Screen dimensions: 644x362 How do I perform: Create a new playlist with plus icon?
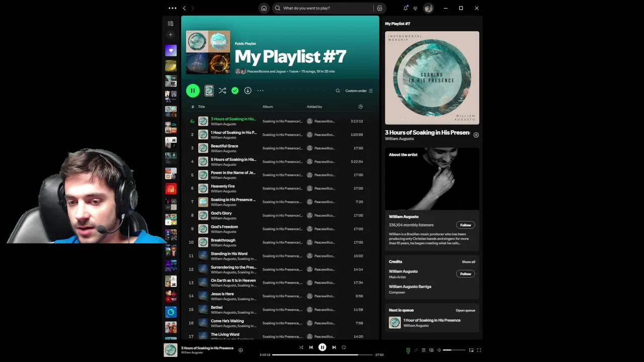tap(171, 35)
